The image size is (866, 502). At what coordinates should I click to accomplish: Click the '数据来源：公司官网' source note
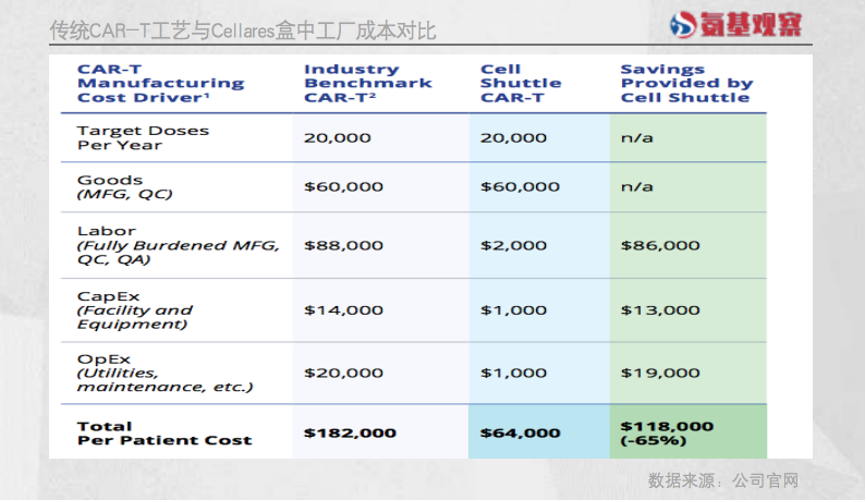[724, 480]
